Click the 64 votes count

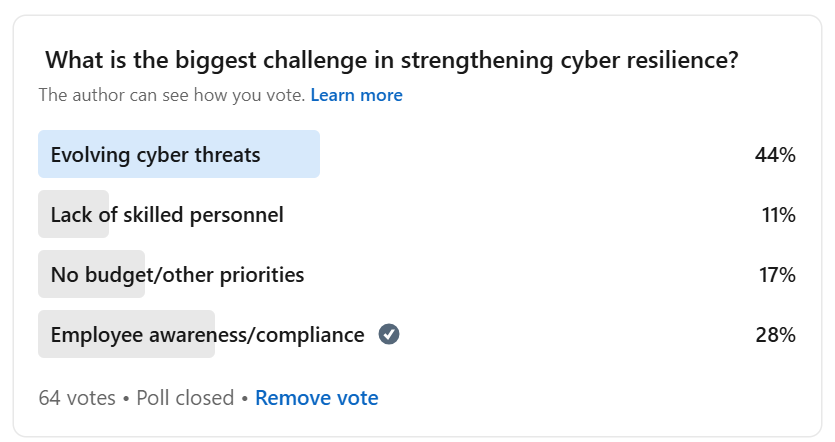[75, 398]
